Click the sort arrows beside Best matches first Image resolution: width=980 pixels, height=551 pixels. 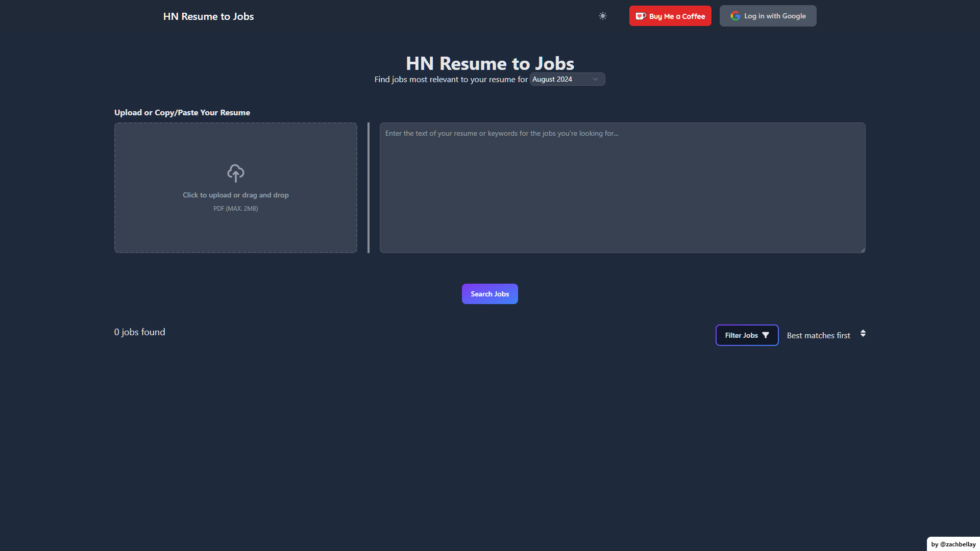coord(863,334)
